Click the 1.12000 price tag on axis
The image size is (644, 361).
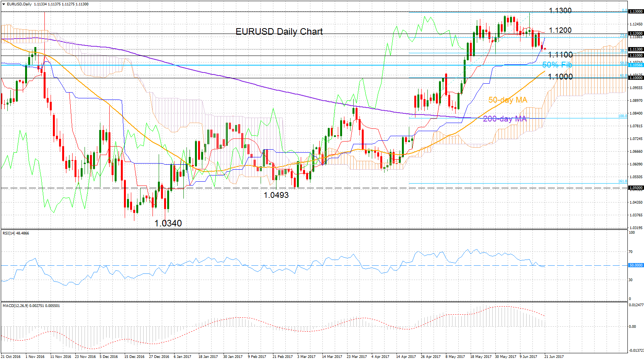coord(636,34)
